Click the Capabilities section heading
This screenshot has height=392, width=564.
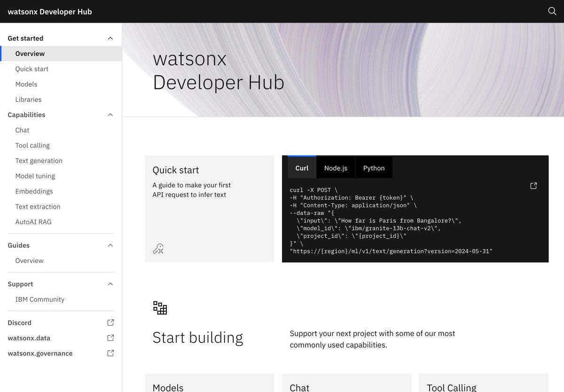(26, 115)
